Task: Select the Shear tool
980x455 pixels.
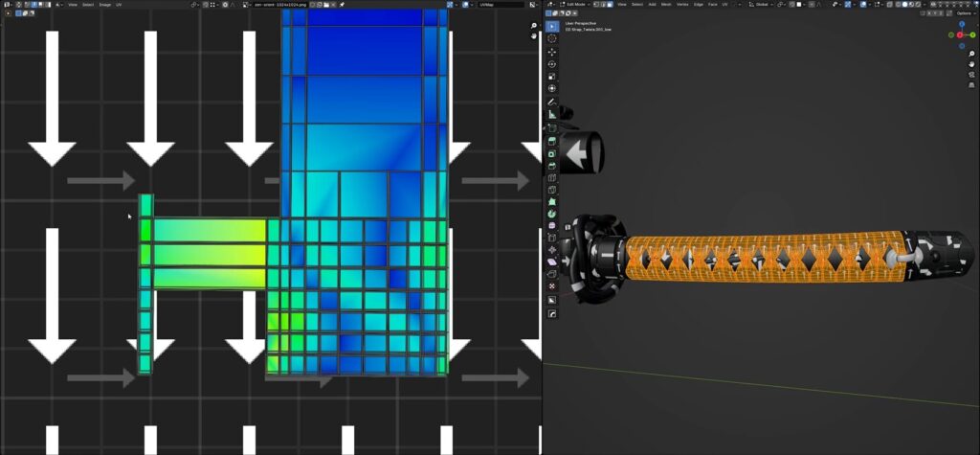Action: [552, 262]
